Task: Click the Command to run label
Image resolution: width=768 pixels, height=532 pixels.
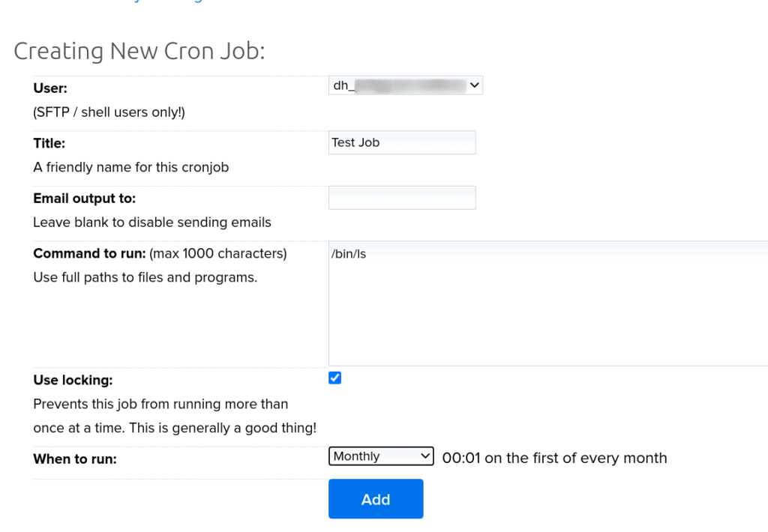Action: [89, 253]
